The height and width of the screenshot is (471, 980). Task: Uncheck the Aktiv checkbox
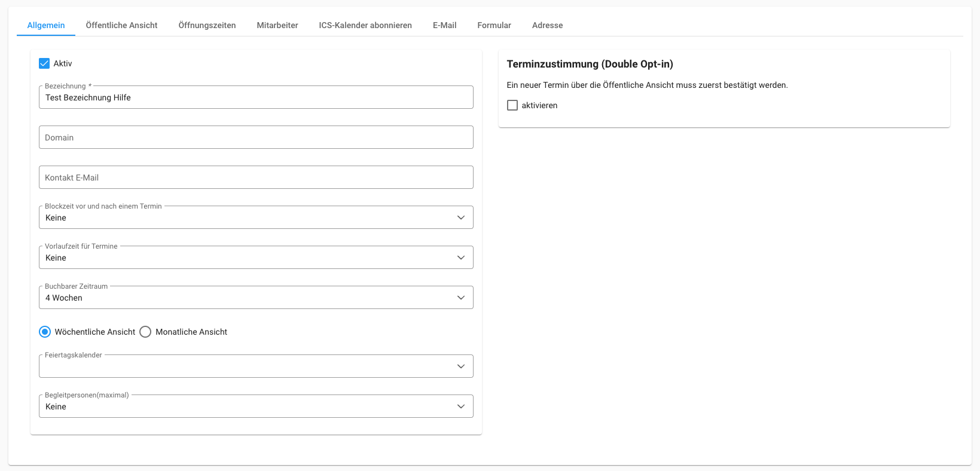[x=44, y=63]
